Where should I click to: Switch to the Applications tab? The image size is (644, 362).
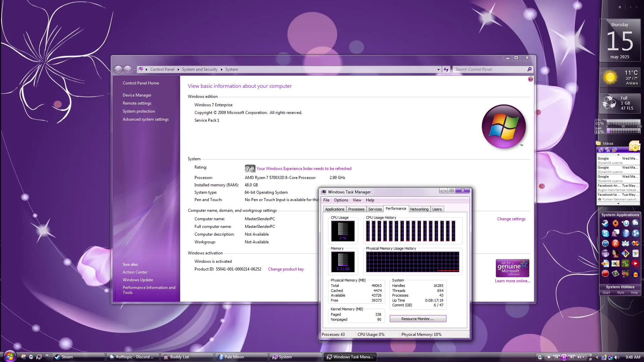click(x=334, y=209)
